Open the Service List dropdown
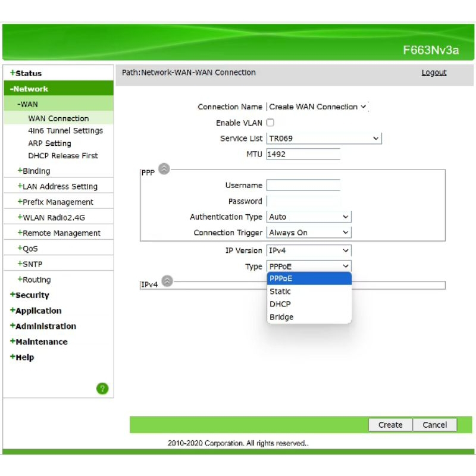This screenshot has height=476, width=476. pyautogui.click(x=324, y=138)
